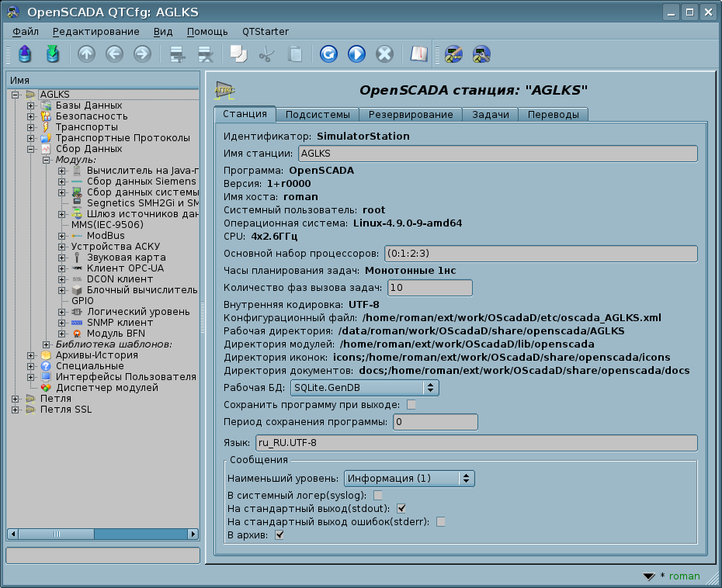722x588 pixels.
Task: Click the tree scrollbar right arrow
Action: click(193, 534)
